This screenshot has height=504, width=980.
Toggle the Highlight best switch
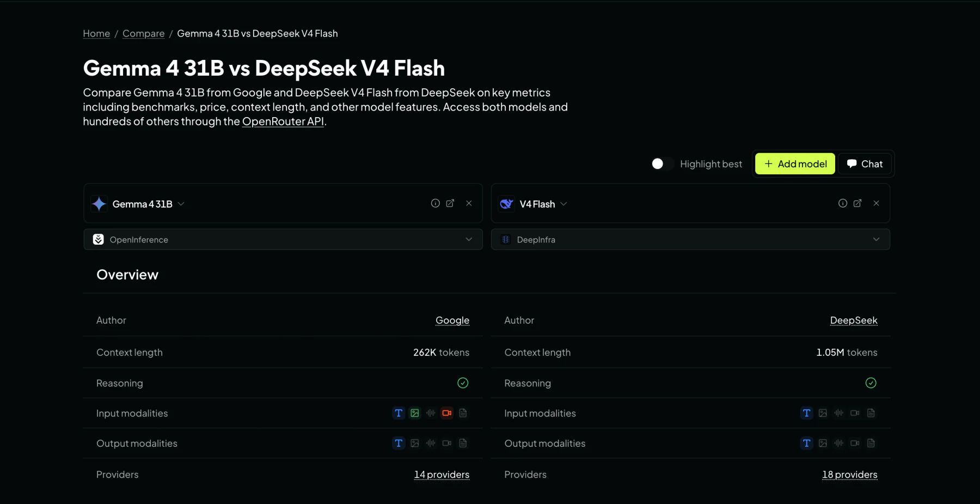[x=663, y=164]
